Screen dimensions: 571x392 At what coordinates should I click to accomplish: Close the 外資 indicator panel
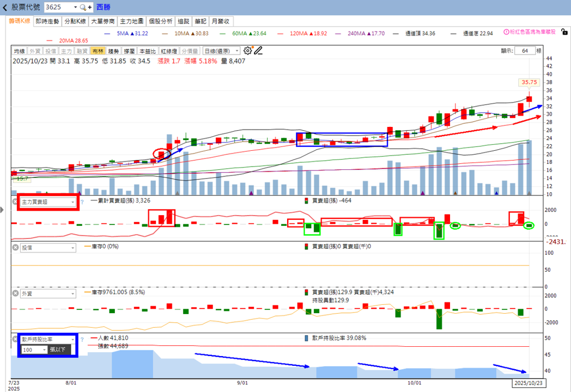[x=15, y=293]
